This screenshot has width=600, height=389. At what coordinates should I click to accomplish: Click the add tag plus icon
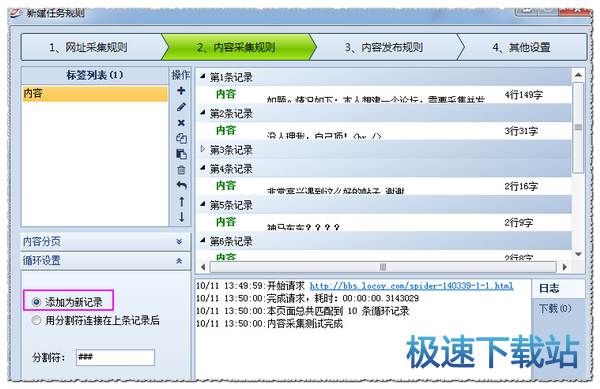[181, 91]
